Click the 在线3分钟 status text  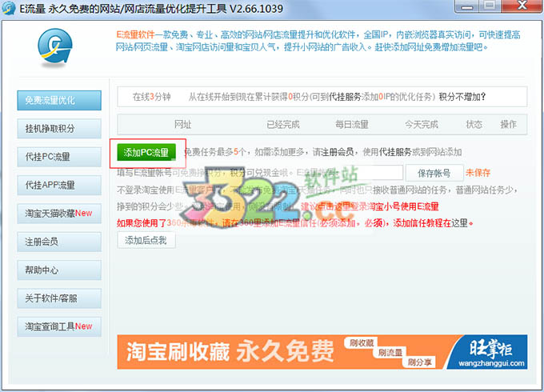point(152,97)
